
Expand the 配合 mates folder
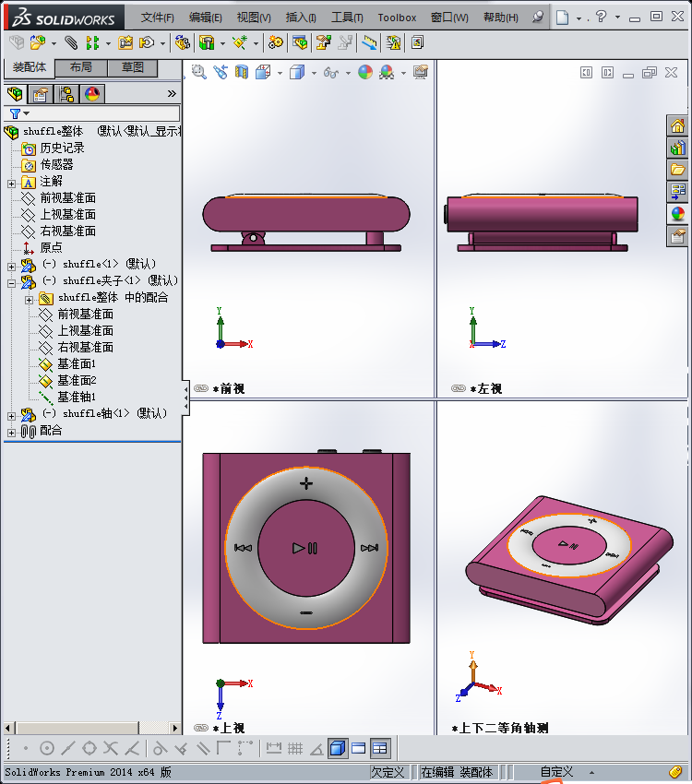tap(11, 433)
